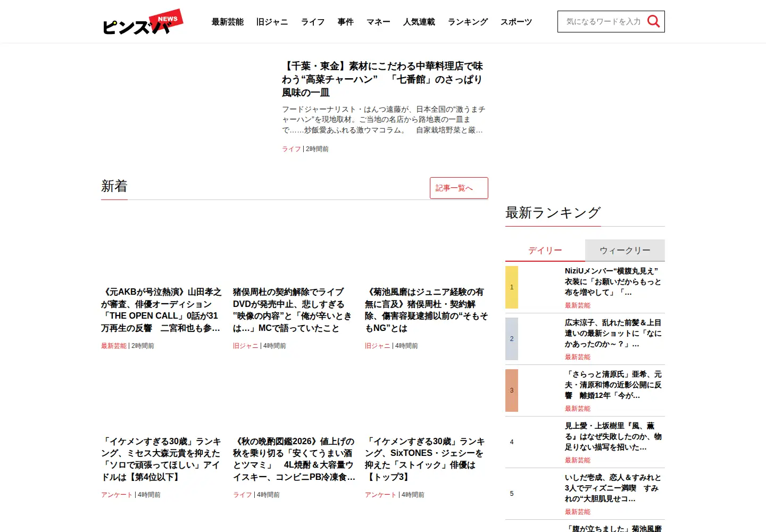Open the 千葉・東金 高菜チャーハン featured article
The width and height of the screenshot is (766, 532).
pyautogui.click(x=382, y=79)
